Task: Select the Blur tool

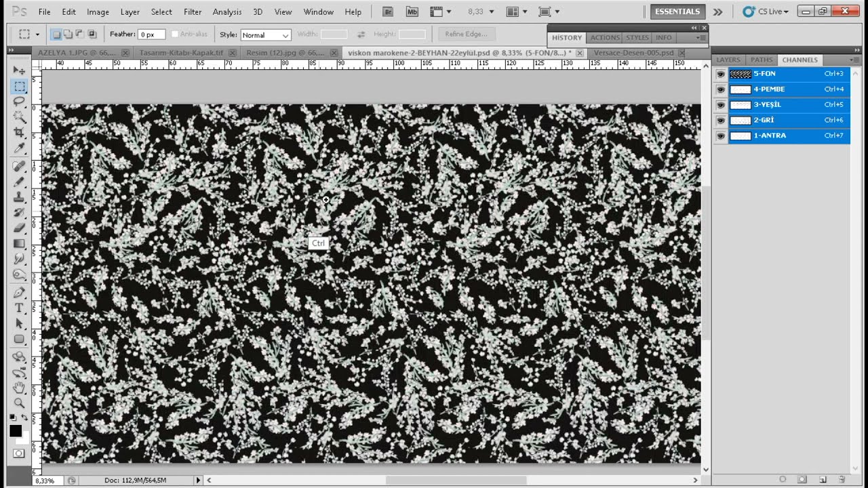Action: pyautogui.click(x=19, y=260)
